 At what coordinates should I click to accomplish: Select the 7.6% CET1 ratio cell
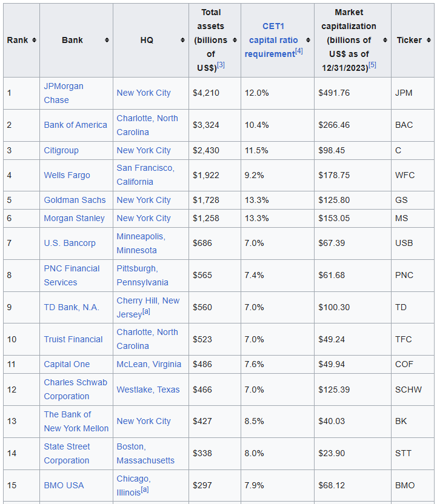[278, 364]
